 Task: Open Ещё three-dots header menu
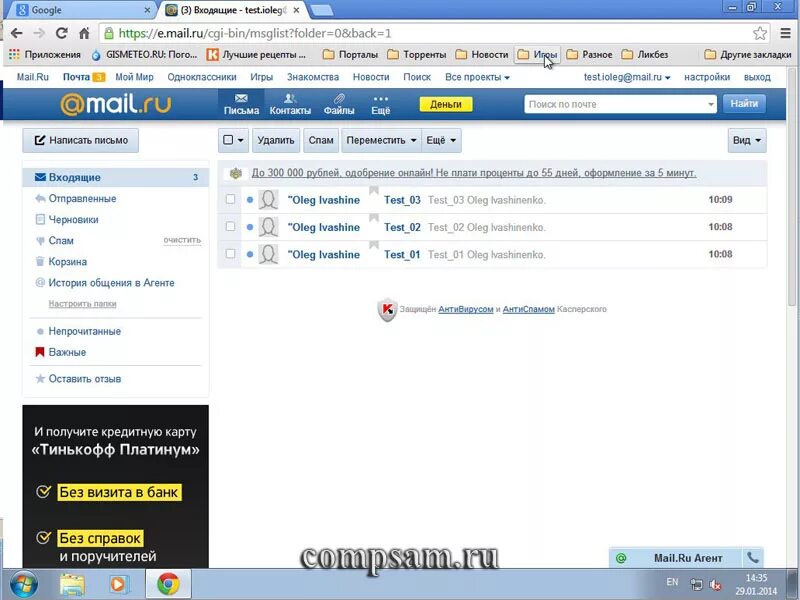click(381, 104)
